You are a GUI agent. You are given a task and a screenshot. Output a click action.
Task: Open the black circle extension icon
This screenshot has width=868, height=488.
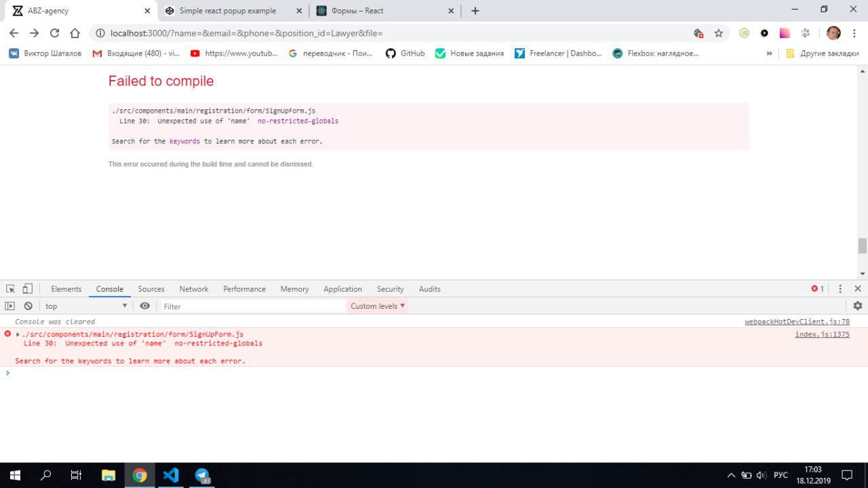764,33
